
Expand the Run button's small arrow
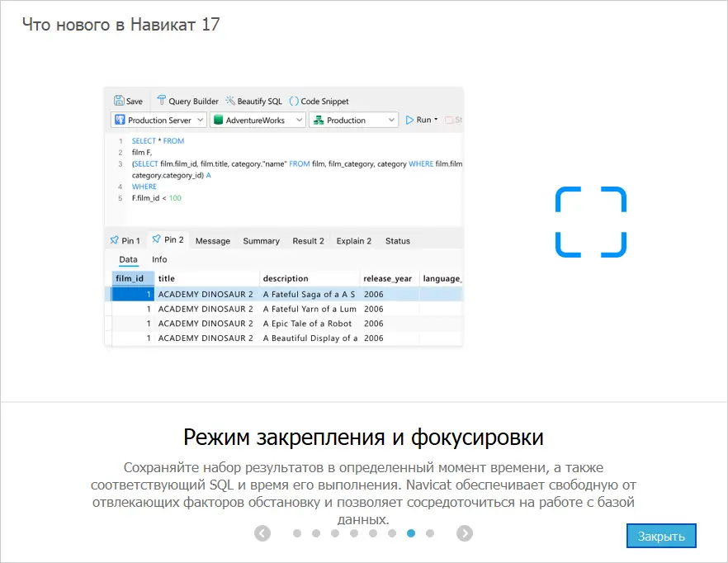tap(436, 120)
